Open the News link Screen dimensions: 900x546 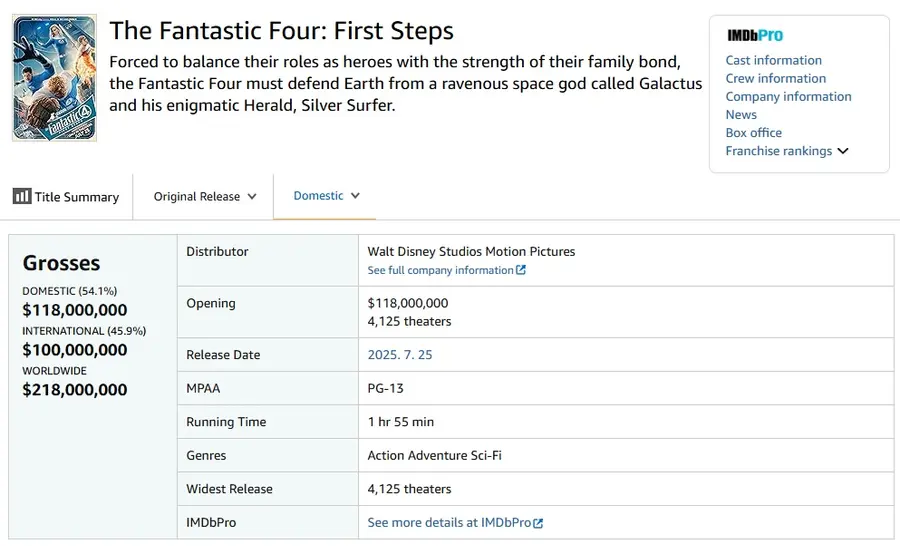click(741, 115)
